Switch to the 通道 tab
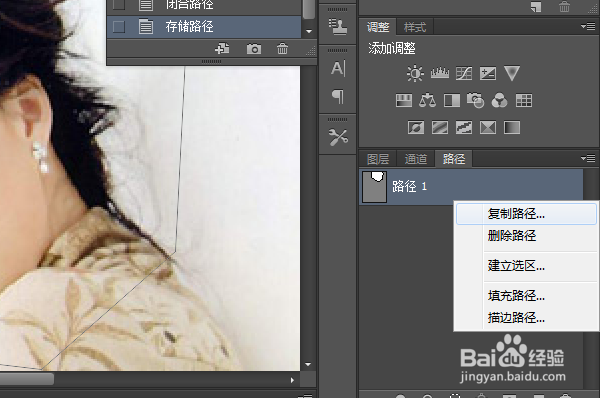600x398 pixels. coord(416,159)
